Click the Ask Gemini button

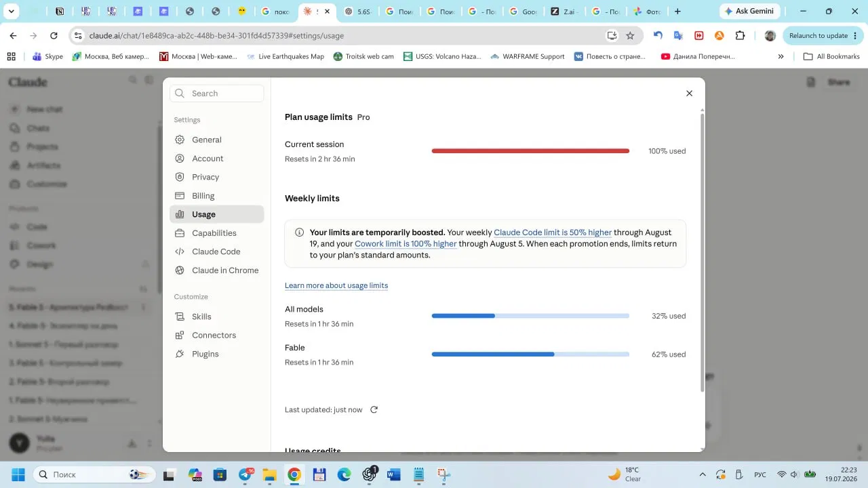749,12
